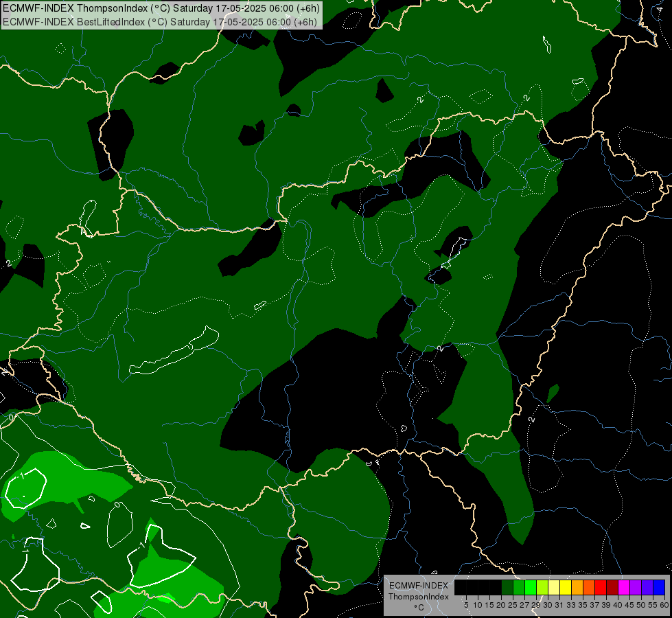This screenshot has width=672, height=618.
Task: Select the purple 45-50 legend swatch
Action: tap(636, 587)
